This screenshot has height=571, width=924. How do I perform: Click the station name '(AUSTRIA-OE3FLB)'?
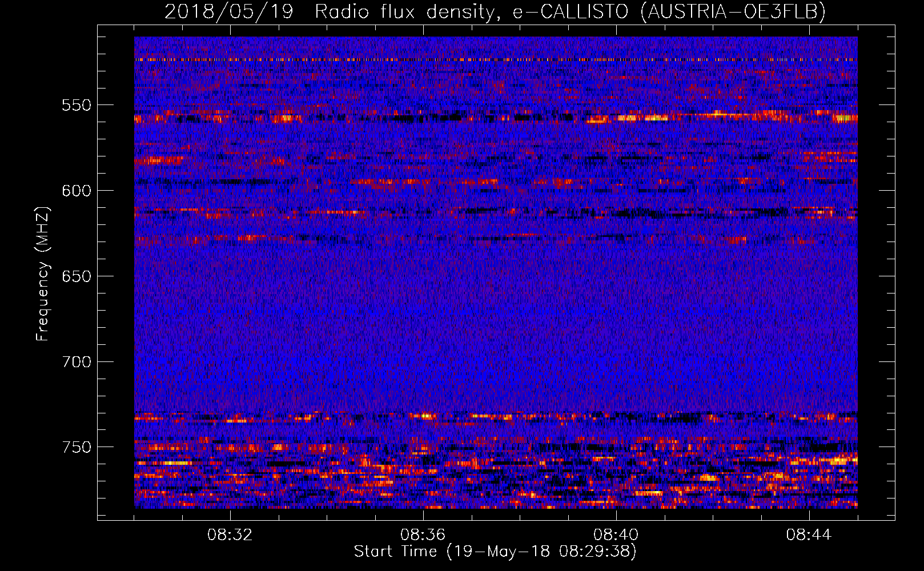click(x=733, y=12)
